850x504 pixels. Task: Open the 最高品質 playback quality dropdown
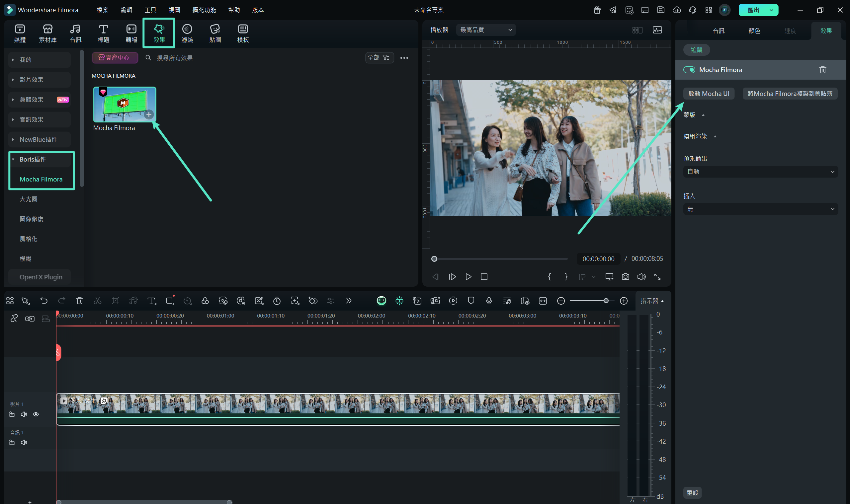pos(486,30)
